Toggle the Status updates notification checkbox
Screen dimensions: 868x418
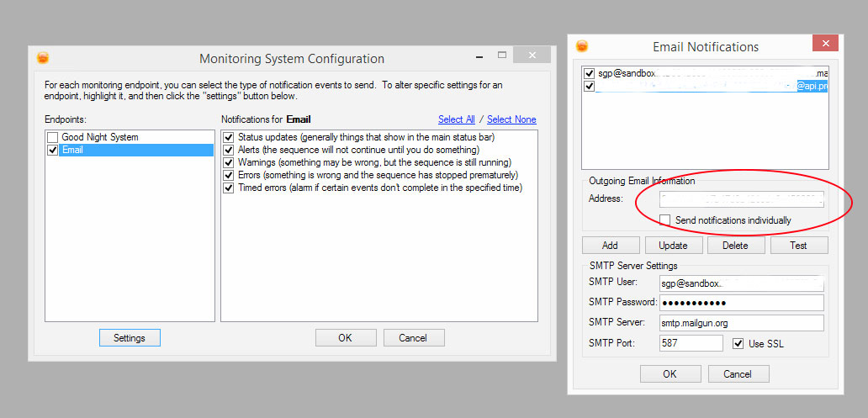pos(228,137)
